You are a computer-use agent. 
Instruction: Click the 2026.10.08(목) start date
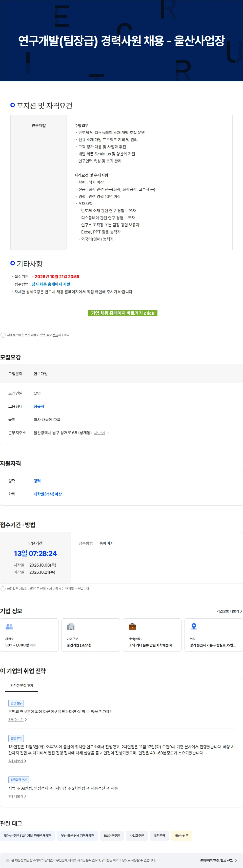click(43, 565)
